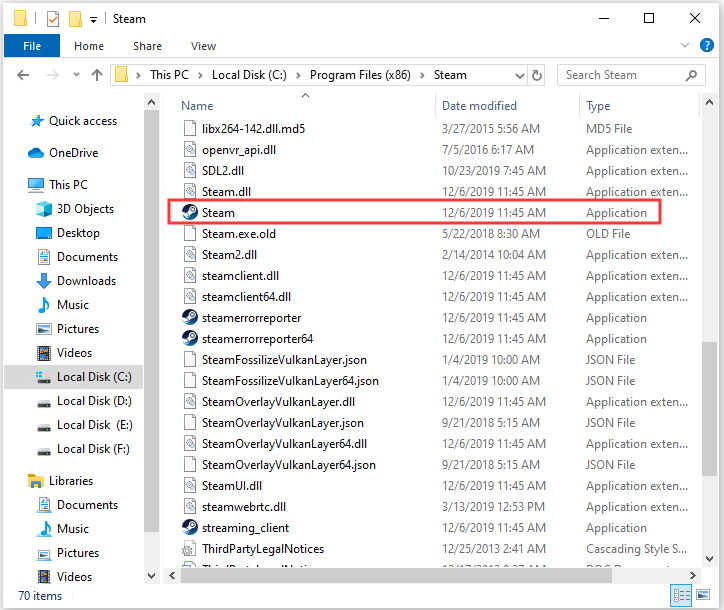This screenshot has height=610, width=724.
Task: Click the ThirdPartyLegalNotices stylesheet icon
Action: click(x=188, y=549)
